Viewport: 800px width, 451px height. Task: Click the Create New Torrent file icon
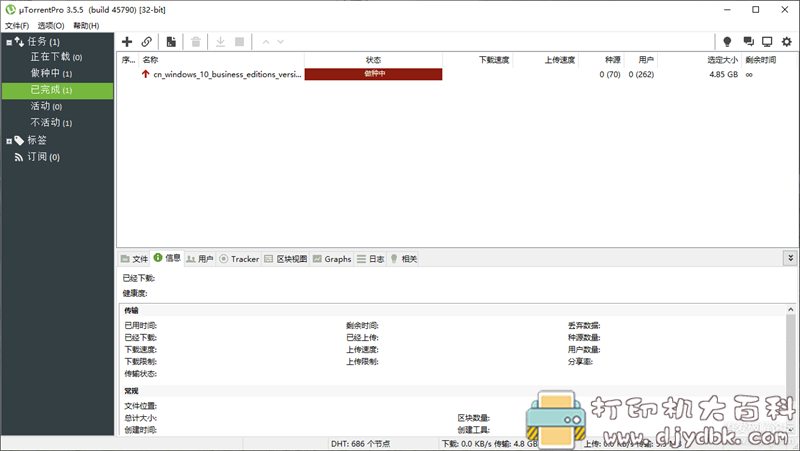click(x=171, y=42)
